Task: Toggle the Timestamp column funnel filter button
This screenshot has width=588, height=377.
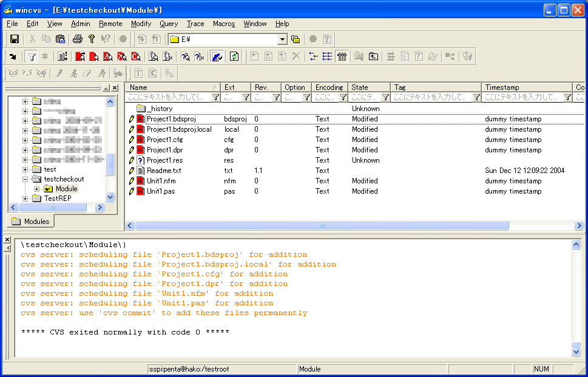Action: tap(568, 98)
